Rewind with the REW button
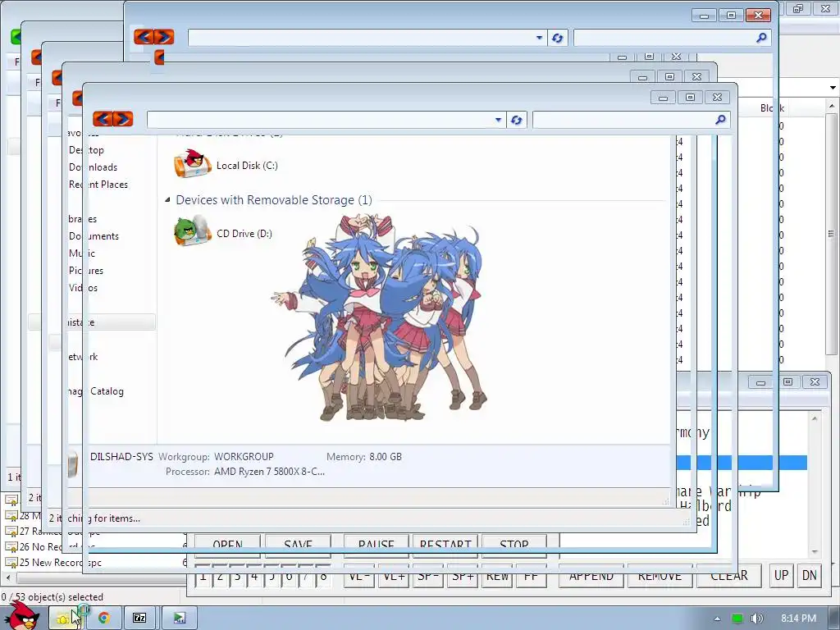840x630 pixels. [x=497, y=576]
